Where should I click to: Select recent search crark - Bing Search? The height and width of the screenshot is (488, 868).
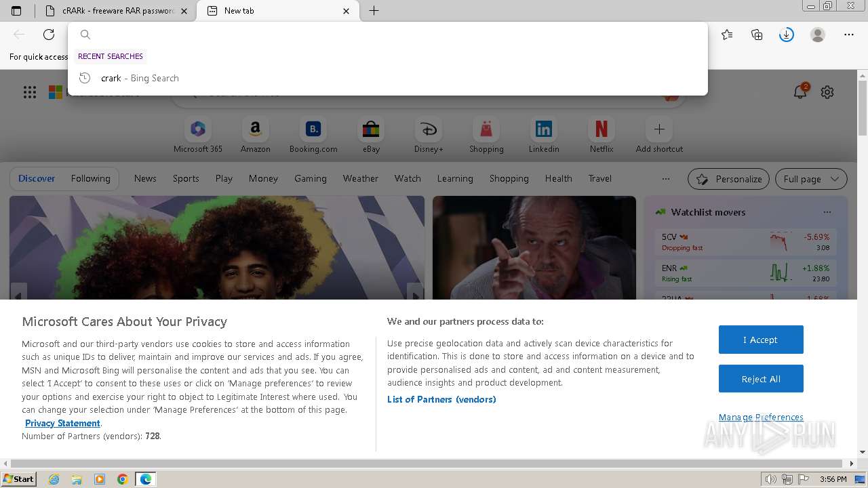click(x=388, y=78)
